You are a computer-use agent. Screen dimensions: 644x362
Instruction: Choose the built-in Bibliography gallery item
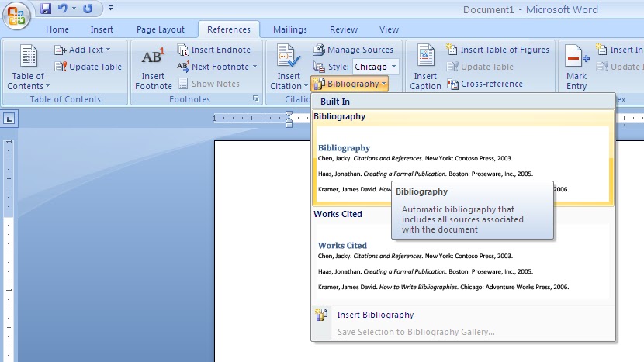(463, 157)
